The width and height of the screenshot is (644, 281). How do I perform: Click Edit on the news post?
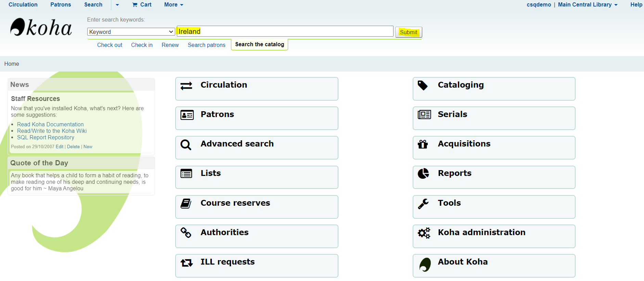click(x=60, y=147)
